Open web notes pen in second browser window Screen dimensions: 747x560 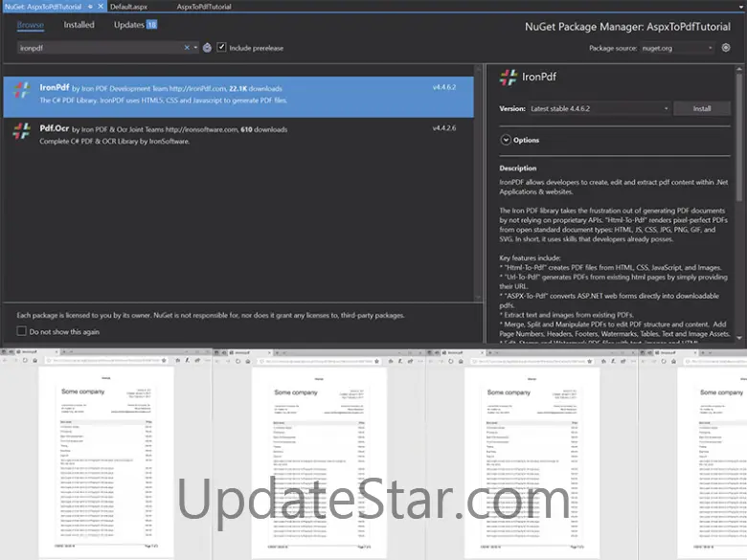(400, 361)
